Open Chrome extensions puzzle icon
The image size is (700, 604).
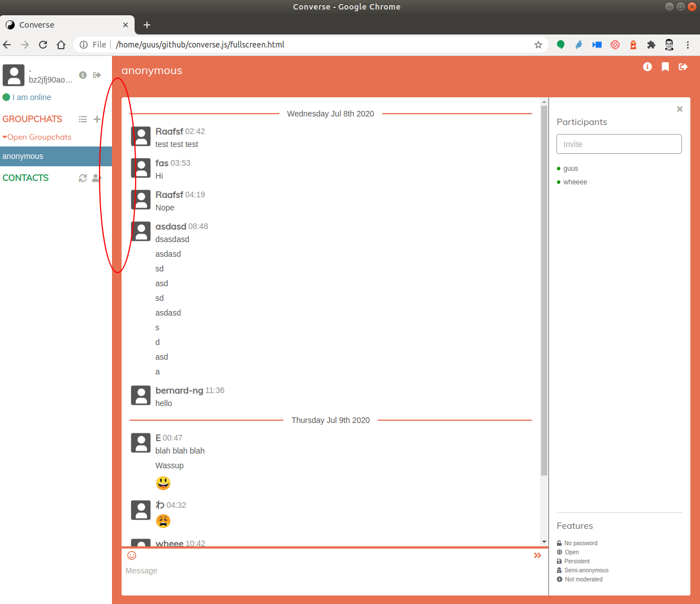(x=651, y=45)
